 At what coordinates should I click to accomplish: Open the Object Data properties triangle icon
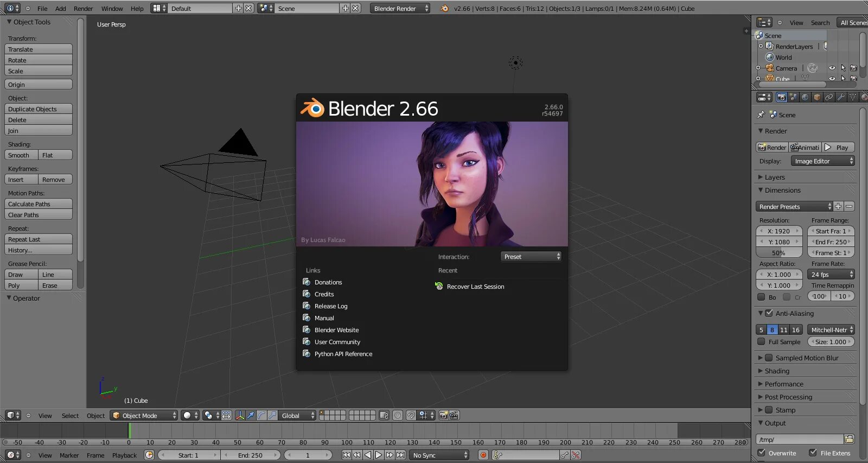[x=853, y=97]
